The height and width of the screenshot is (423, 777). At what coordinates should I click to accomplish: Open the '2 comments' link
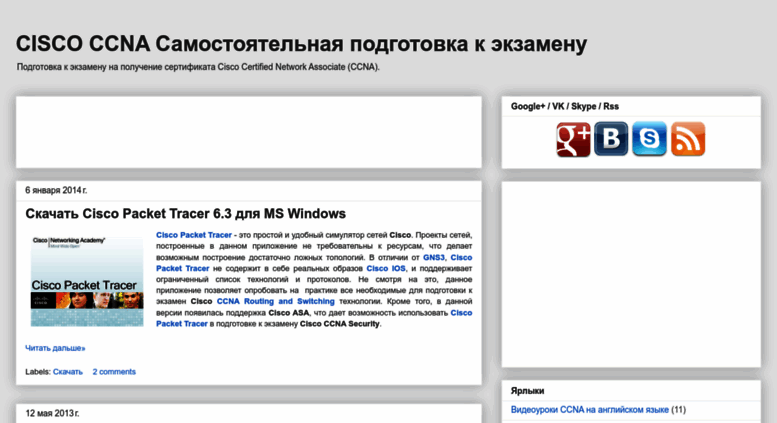114,371
